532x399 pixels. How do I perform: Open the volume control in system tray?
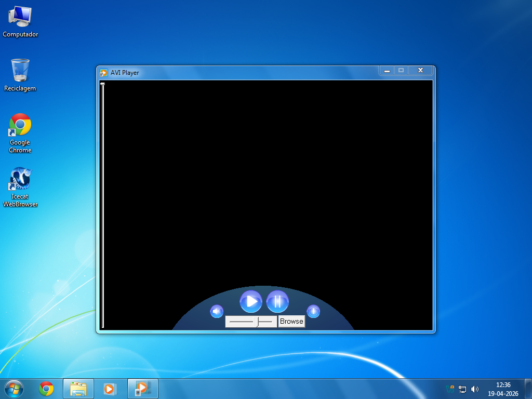coord(475,389)
